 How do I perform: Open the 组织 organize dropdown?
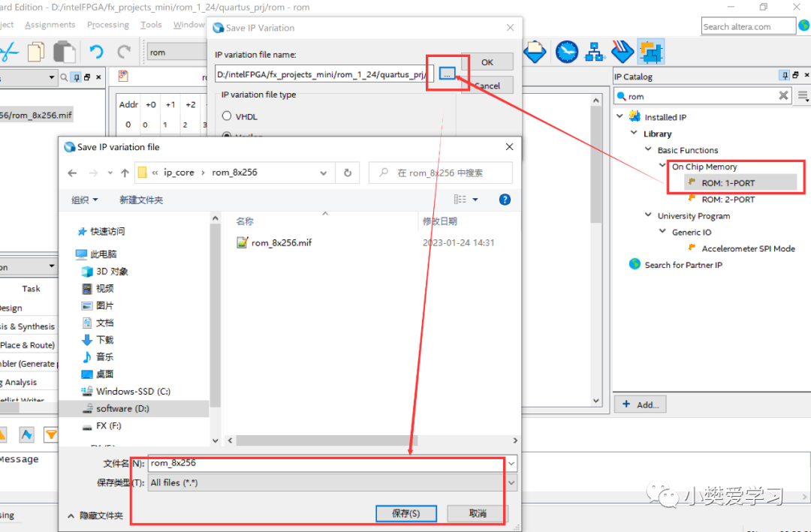pyautogui.click(x=84, y=200)
